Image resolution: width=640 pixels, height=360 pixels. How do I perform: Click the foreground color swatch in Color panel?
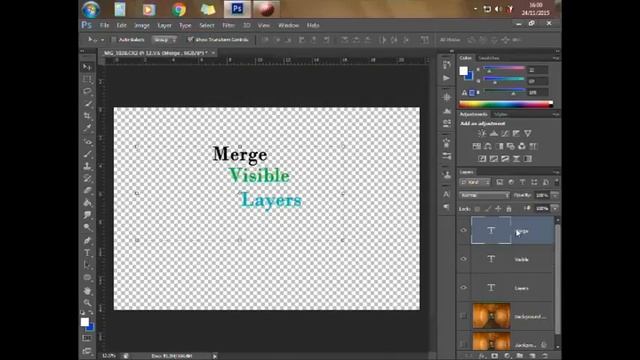pos(463,71)
